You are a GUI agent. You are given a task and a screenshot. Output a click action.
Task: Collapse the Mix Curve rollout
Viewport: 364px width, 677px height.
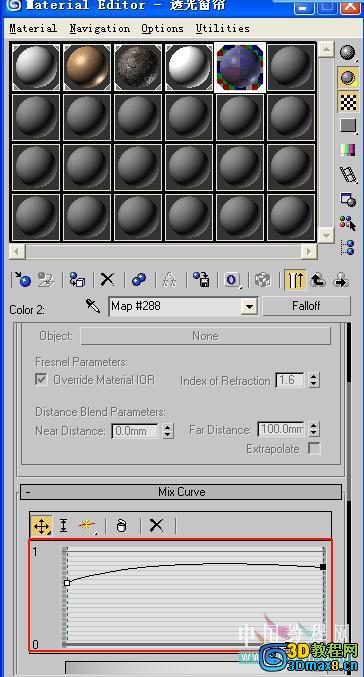[181, 492]
